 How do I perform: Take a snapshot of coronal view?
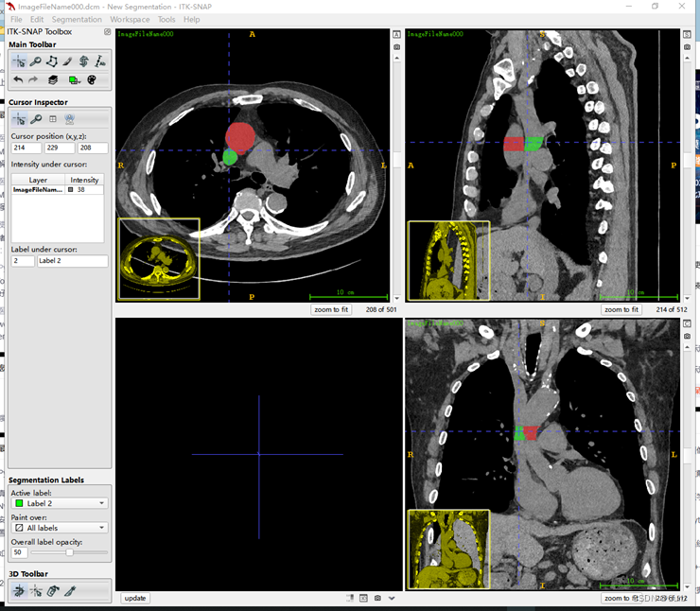(x=687, y=336)
